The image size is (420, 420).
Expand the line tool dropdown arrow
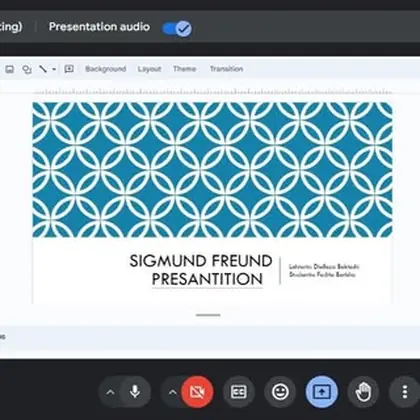[x=54, y=69]
